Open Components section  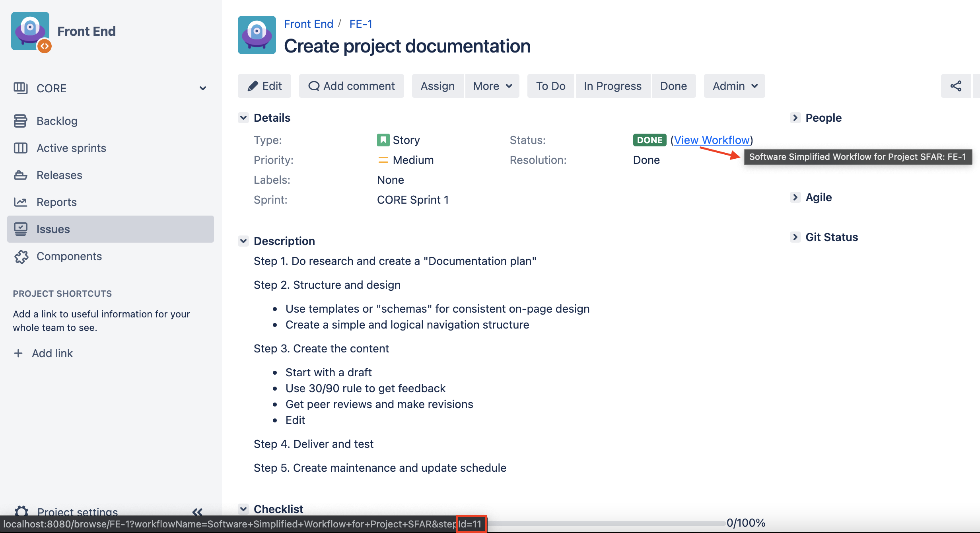coord(69,256)
